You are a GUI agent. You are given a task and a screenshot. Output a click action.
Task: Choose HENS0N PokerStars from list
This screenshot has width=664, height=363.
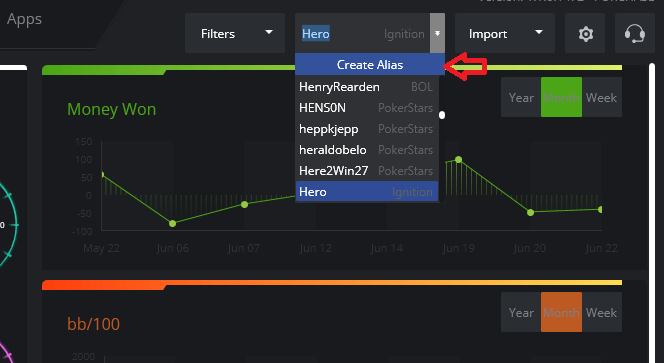click(367, 108)
